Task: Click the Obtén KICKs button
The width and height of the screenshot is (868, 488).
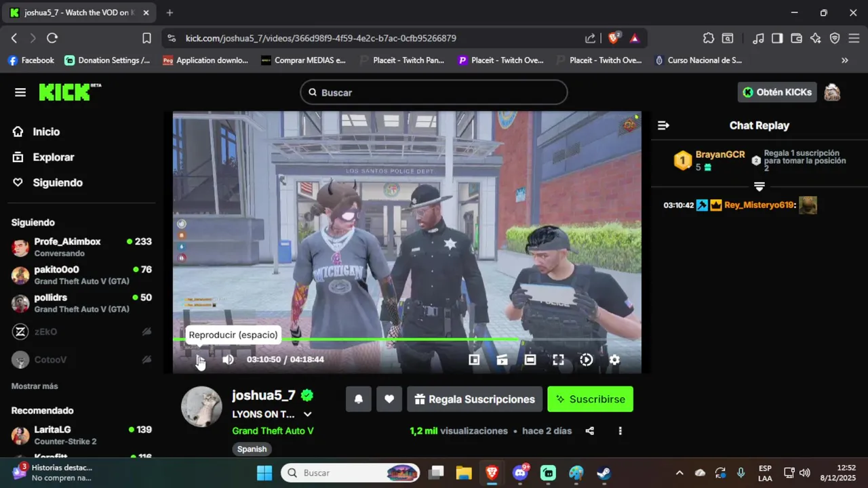Action: click(777, 92)
